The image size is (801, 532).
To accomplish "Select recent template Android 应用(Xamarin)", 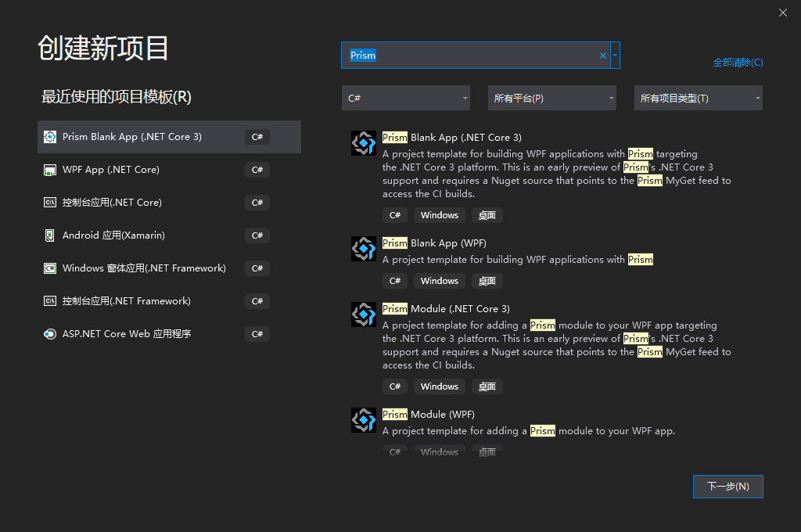I will coord(169,235).
